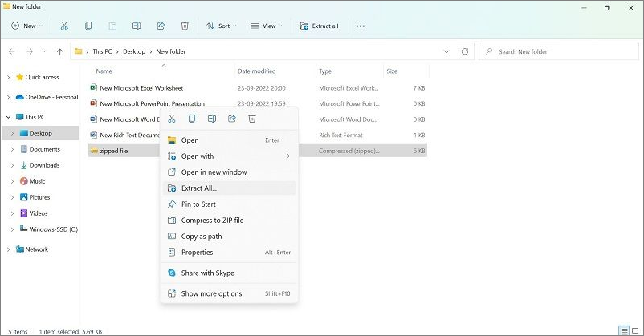The height and width of the screenshot is (336, 644).
Task: Click the Search New folder field
Action: point(562,51)
